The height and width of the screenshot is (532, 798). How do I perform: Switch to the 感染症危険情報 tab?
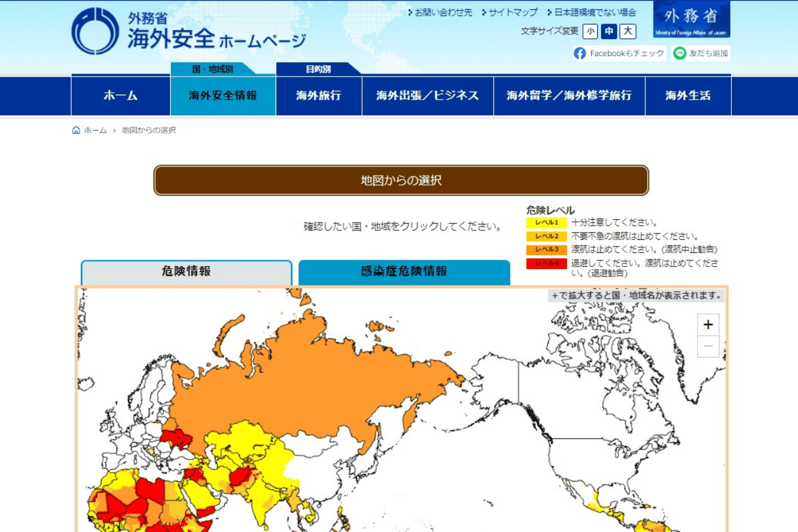coord(405,270)
